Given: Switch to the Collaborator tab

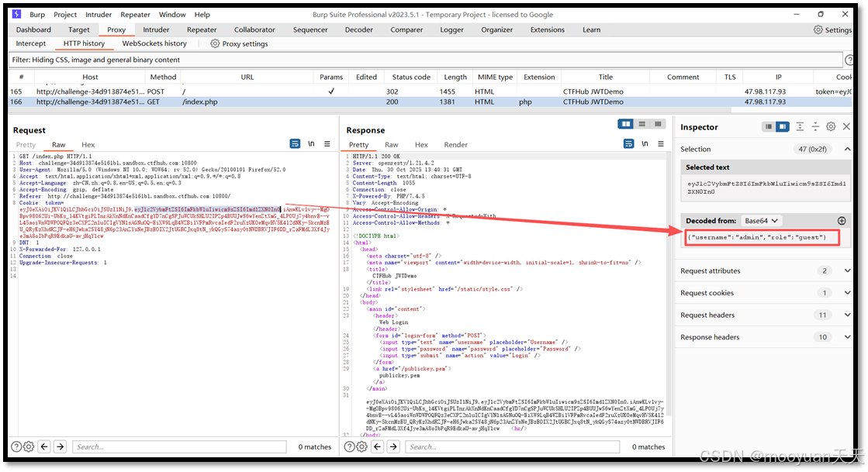Looking at the screenshot, I should click(x=254, y=30).
